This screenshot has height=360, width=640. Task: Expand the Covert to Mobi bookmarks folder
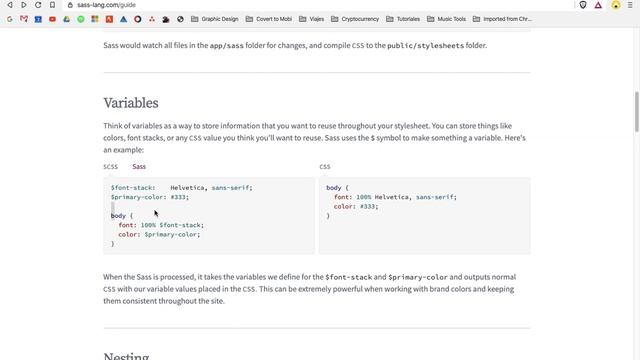269,19
